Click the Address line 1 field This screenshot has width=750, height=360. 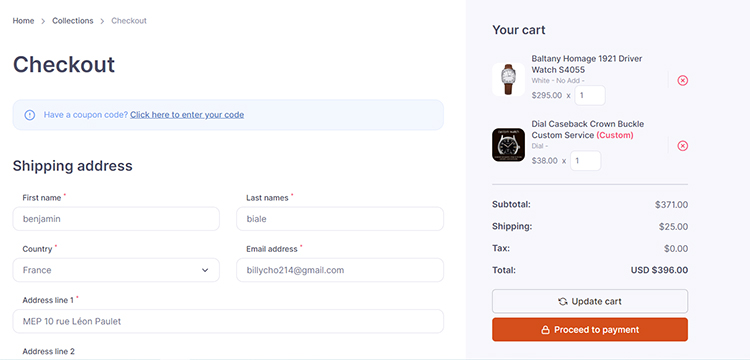click(x=228, y=321)
